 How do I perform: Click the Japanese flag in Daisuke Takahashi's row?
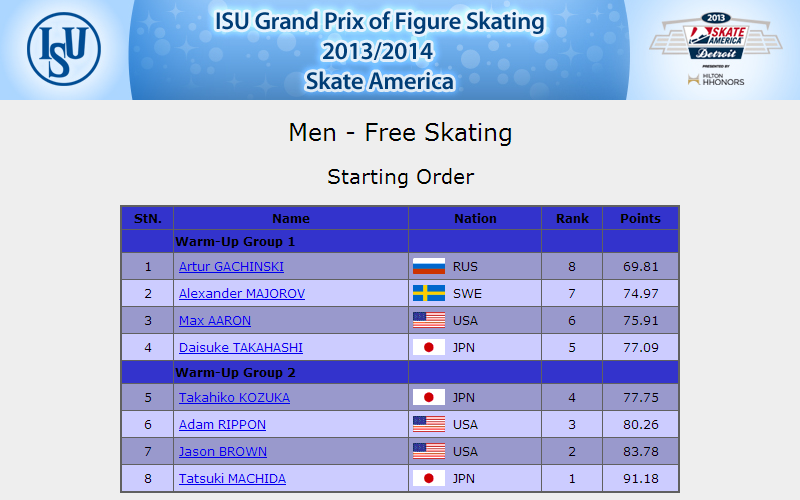pyautogui.click(x=429, y=347)
